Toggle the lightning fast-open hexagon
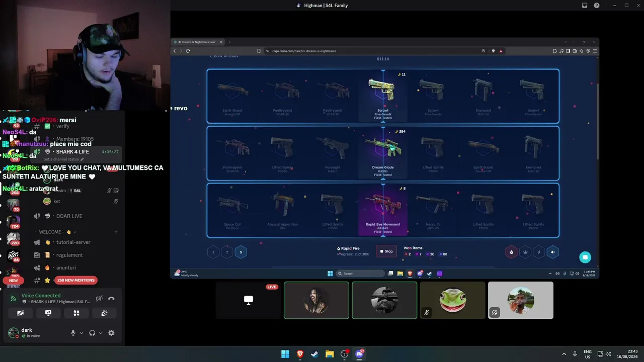 [x=539, y=252]
